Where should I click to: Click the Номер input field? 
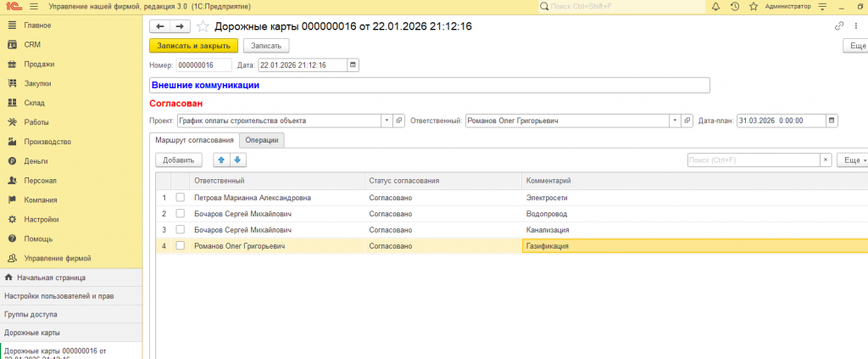pos(204,65)
